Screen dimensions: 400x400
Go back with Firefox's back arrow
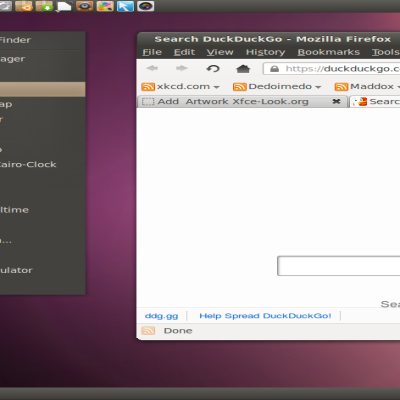point(152,68)
